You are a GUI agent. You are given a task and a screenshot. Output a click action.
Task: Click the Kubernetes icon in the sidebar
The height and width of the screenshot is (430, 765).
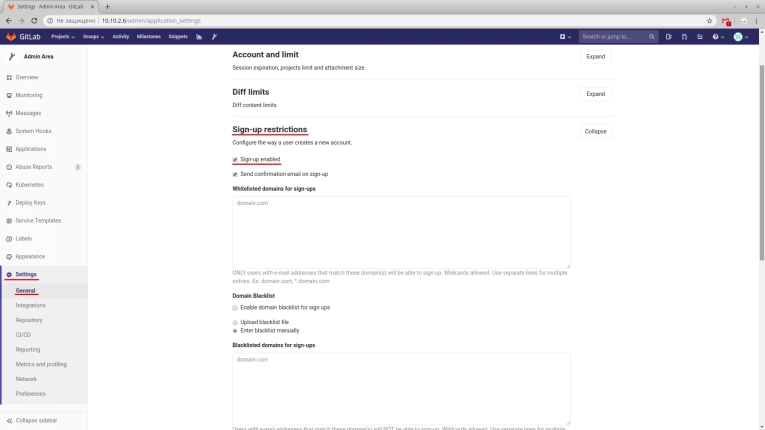(9, 185)
